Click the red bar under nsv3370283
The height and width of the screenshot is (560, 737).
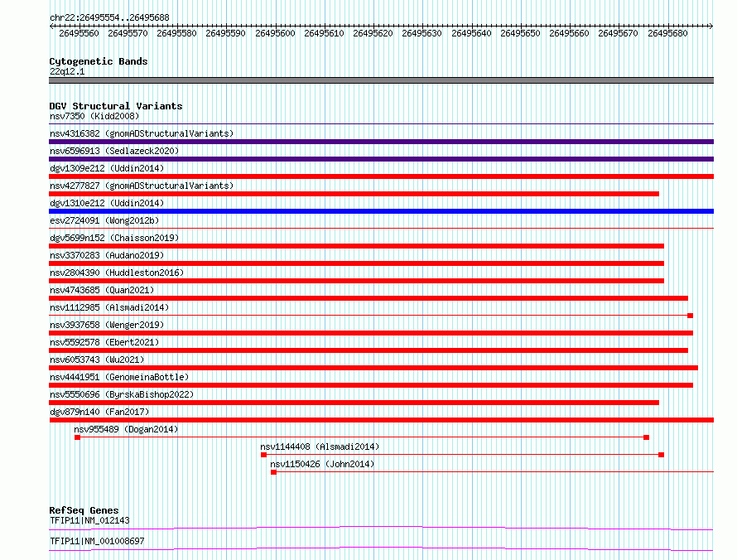(x=356, y=263)
